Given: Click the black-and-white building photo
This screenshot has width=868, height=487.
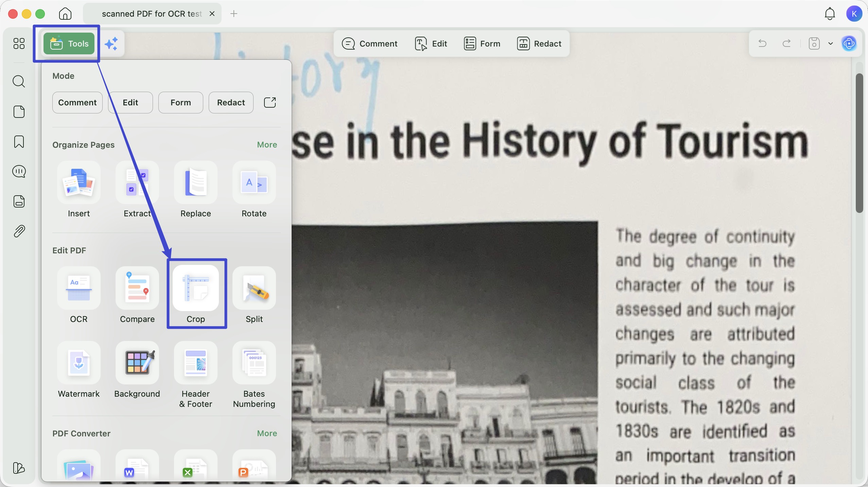Looking at the screenshot, I should coord(445,353).
